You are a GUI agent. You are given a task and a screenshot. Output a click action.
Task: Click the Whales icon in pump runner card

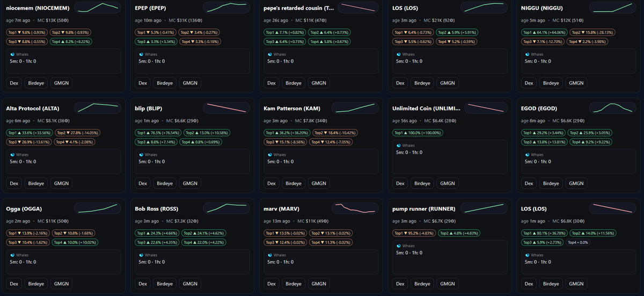click(399, 246)
